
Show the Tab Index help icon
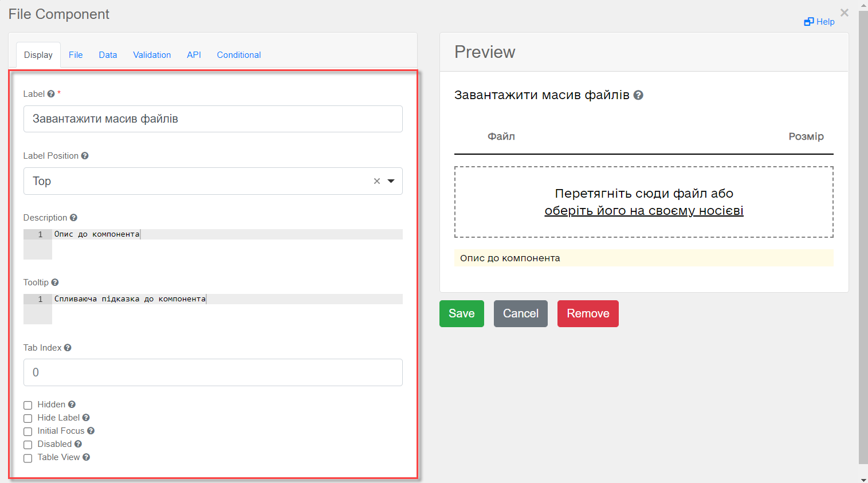pos(68,348)
